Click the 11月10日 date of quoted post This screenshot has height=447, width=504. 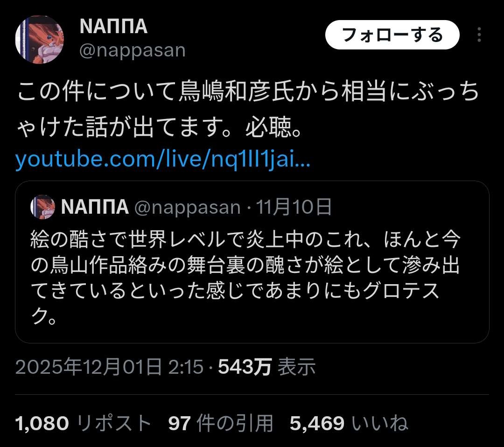(x=294, y=207)
